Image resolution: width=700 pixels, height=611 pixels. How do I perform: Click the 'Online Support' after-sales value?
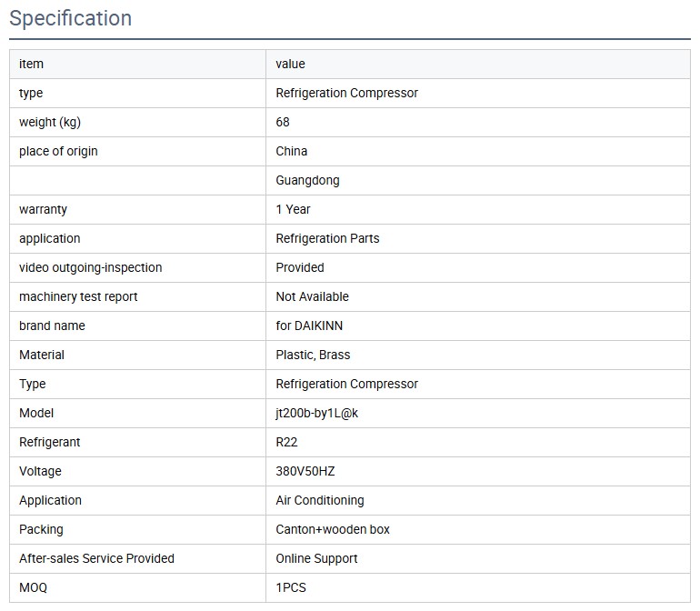pos(316,558)
